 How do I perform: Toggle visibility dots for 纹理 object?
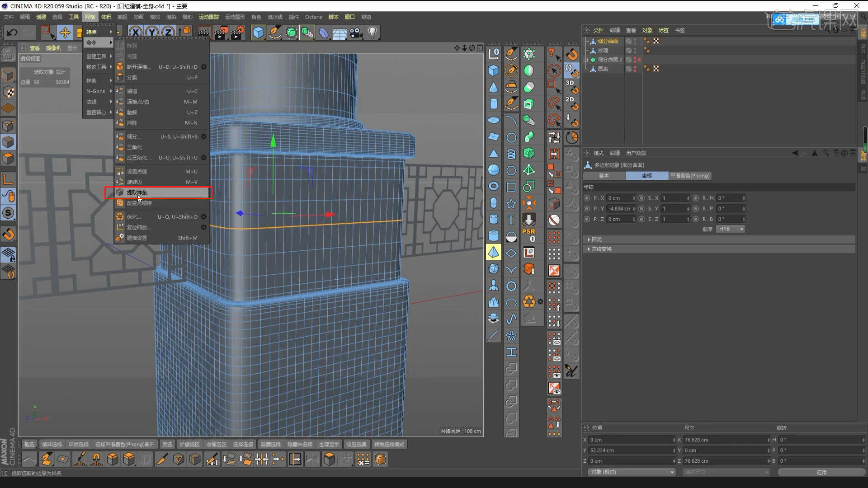(635, 51)
